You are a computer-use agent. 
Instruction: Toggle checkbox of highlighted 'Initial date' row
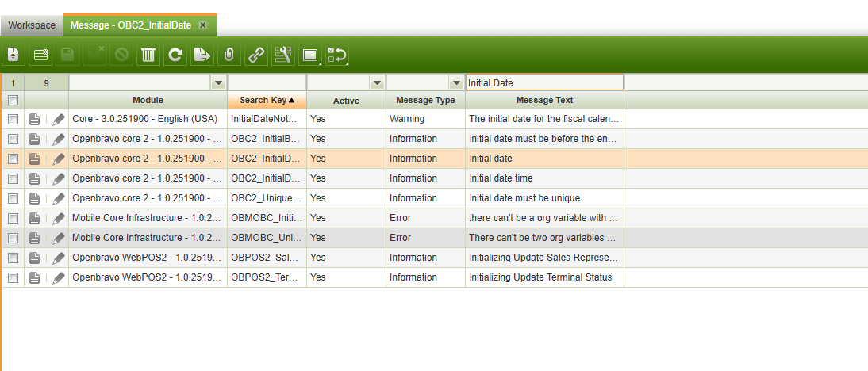click(x=13, y=159)
